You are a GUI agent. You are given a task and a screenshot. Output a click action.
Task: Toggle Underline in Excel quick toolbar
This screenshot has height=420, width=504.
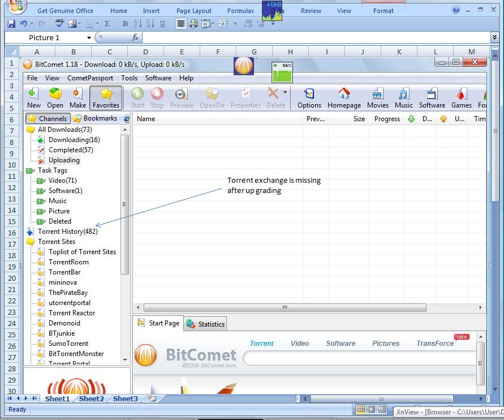163,23
